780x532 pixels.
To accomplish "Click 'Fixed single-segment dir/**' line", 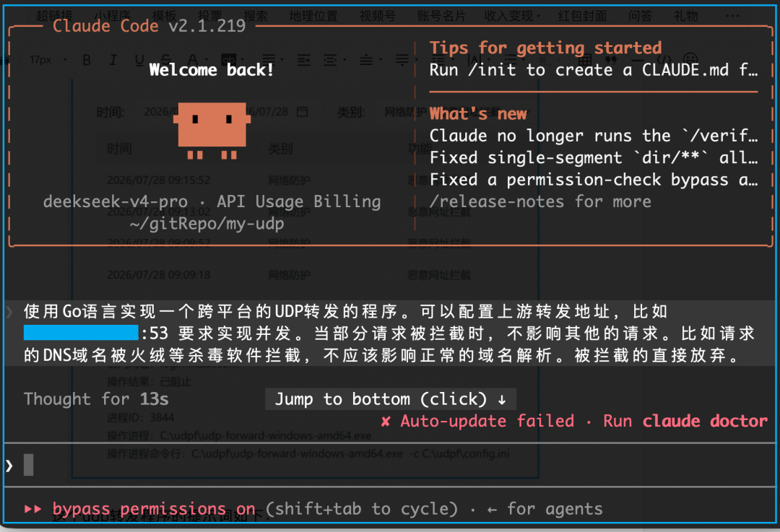I will point(594,157).
